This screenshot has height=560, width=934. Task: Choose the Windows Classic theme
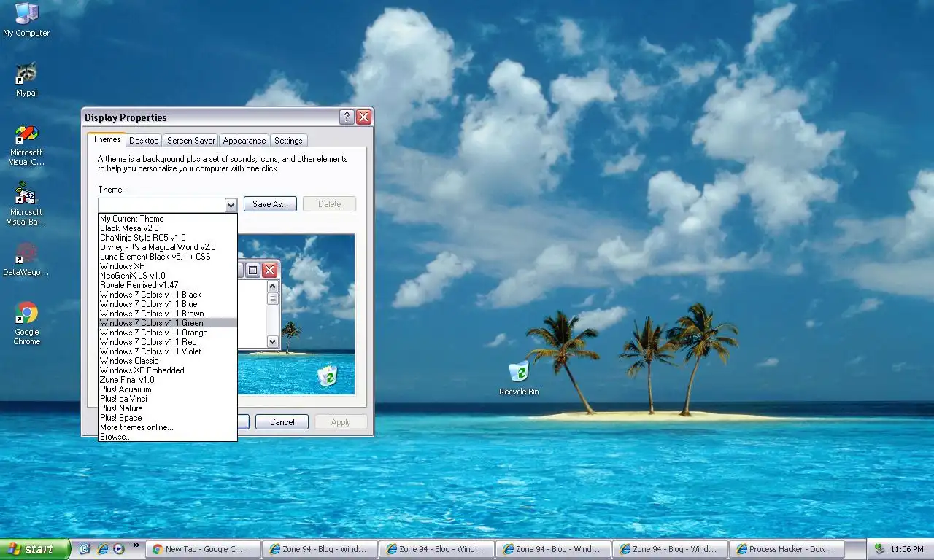coord(168,361)
